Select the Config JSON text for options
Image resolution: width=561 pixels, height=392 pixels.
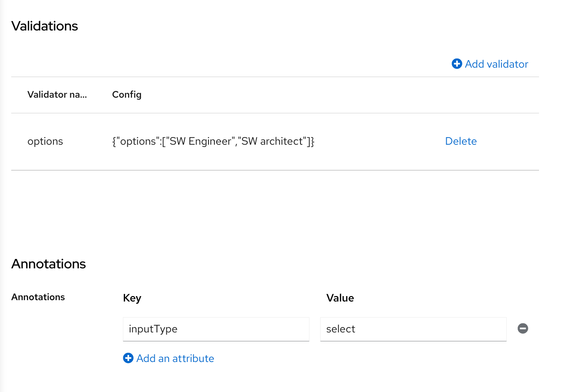coord(213,141)
